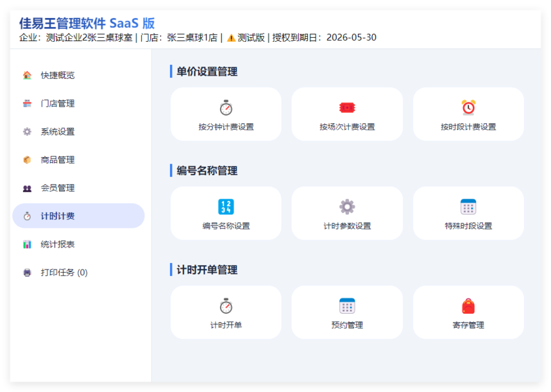This screenshot has height=392, width=551.
Task: Click the house icon for 快捷概览
Action: 27,75
